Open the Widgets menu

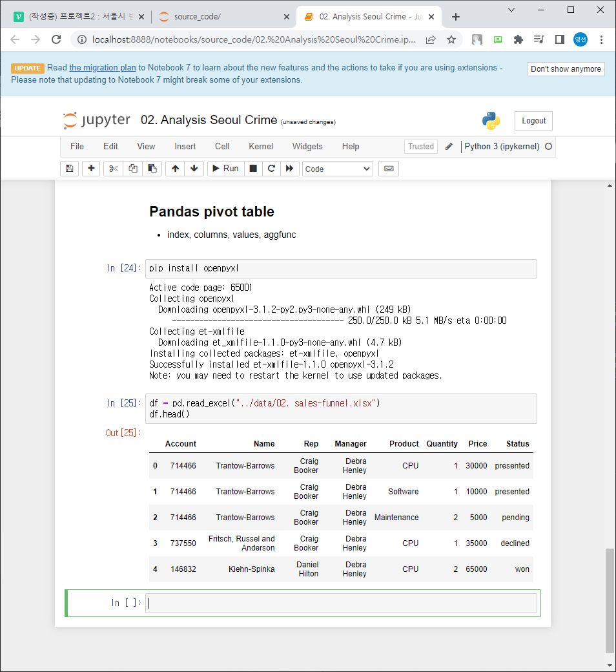click(x=307, y=147)
